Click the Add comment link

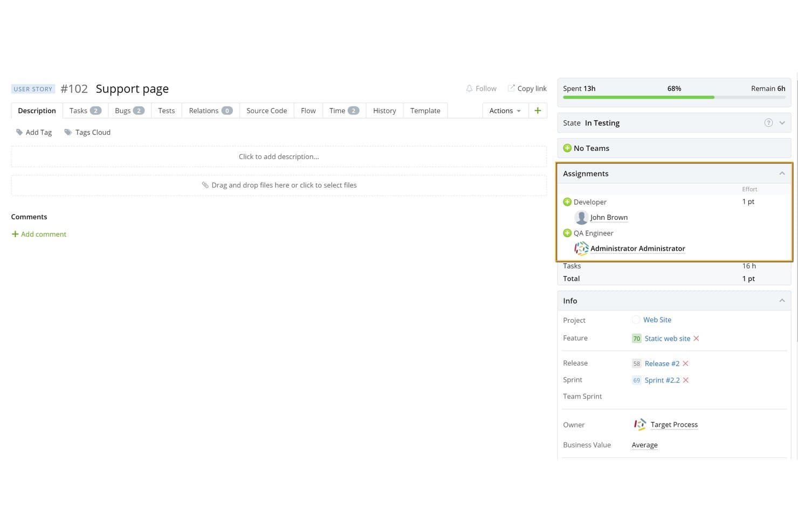[x=39, y=234]
